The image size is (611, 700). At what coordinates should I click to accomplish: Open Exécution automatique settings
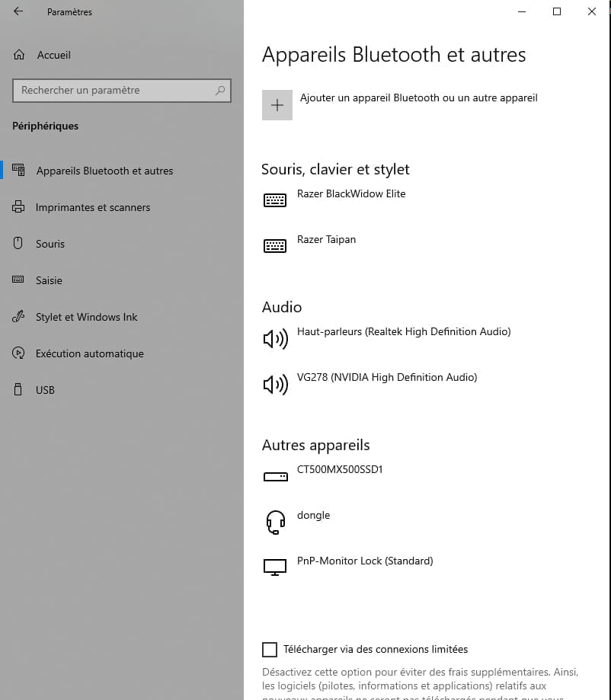coord(89,353)
